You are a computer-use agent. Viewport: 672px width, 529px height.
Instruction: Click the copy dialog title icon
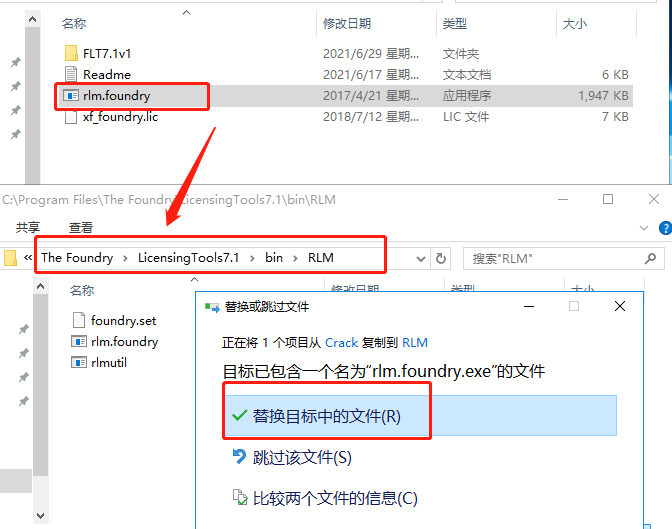(212, 307)
